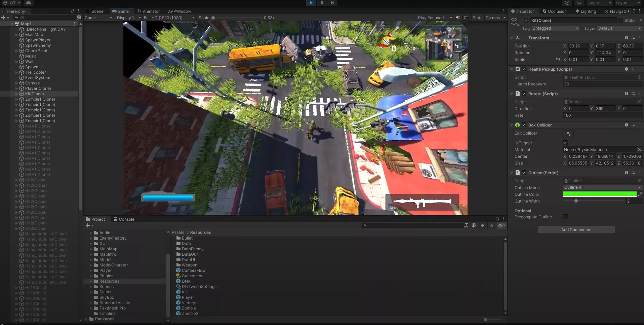Expand the Player(Clone) hierarchy item

(x=16, y=88)
